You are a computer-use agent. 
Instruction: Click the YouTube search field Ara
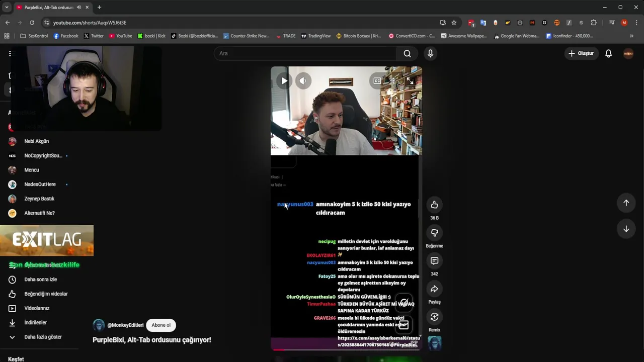305,53
